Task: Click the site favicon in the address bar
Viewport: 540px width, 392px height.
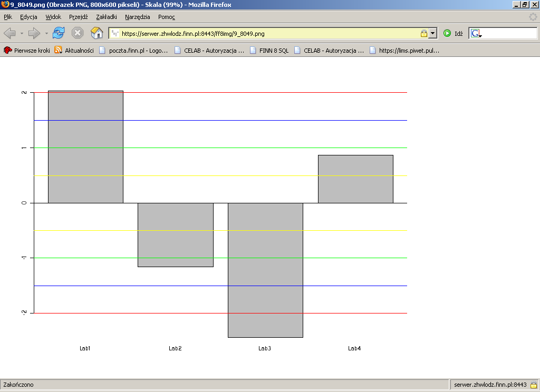Action: tap(115, 33)
